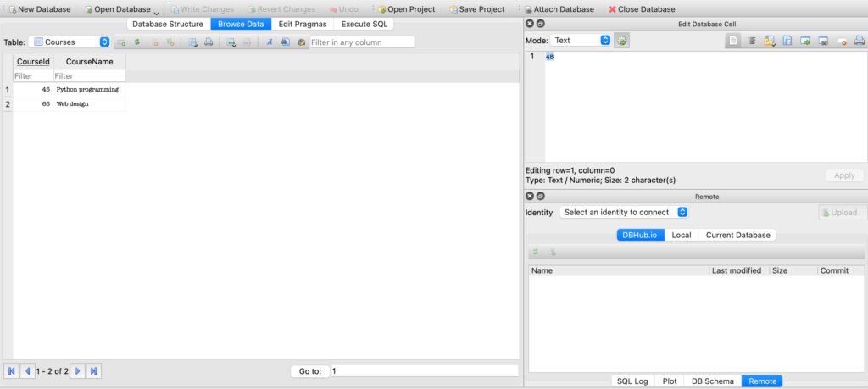Click the New Database toolbar button
The width and height of the screenshot is (868, 389).
click(39, 9)
